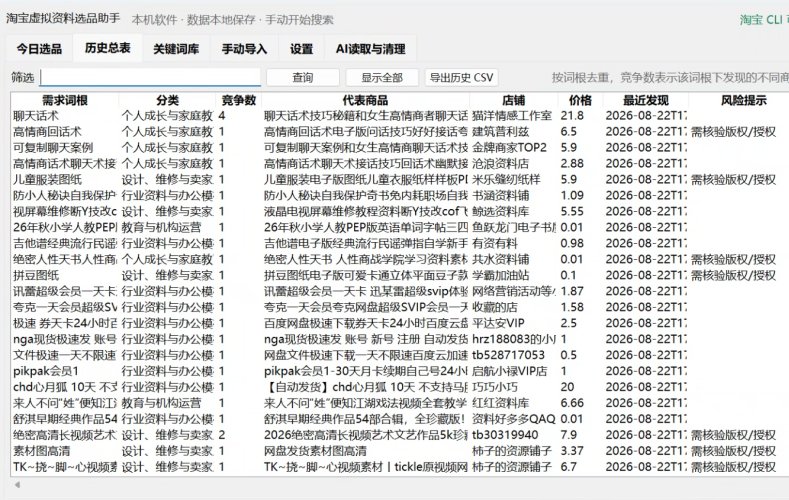Click shop name 学霸加油站
789x500 pixels.
(x=501, y=275)
